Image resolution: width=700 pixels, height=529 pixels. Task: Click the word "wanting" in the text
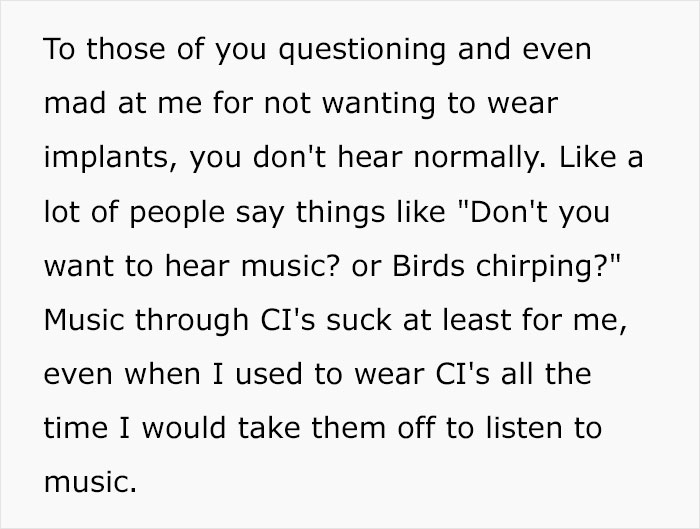379,104
